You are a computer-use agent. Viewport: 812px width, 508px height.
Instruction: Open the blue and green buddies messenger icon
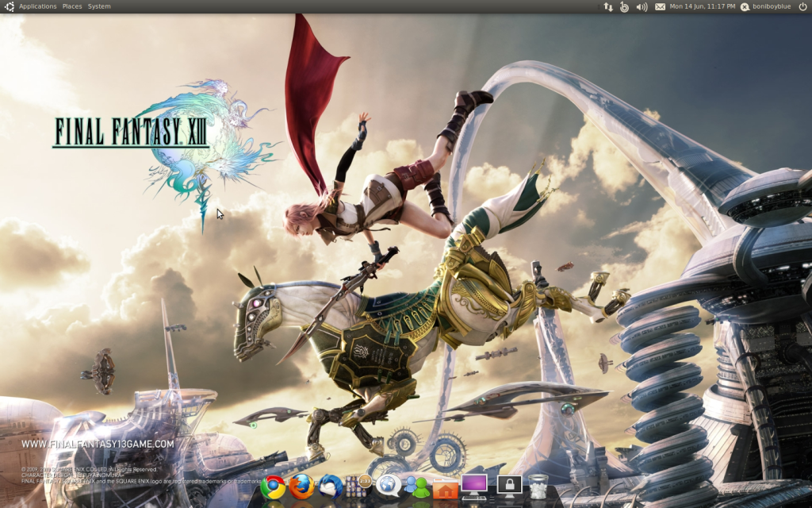[417, 487]
